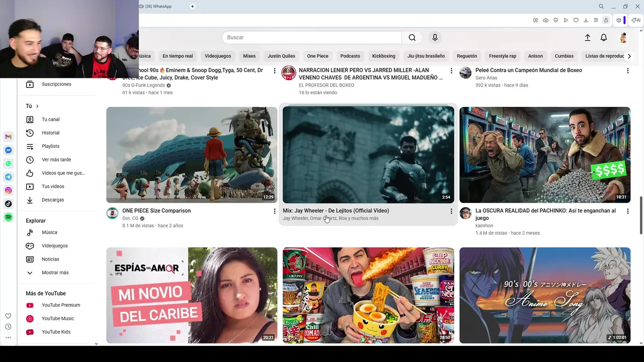Open the browser downloads icon
Image resolution: width=644 pixels, height=362 pixels.
pyautogui.click(x=586, y=20)
